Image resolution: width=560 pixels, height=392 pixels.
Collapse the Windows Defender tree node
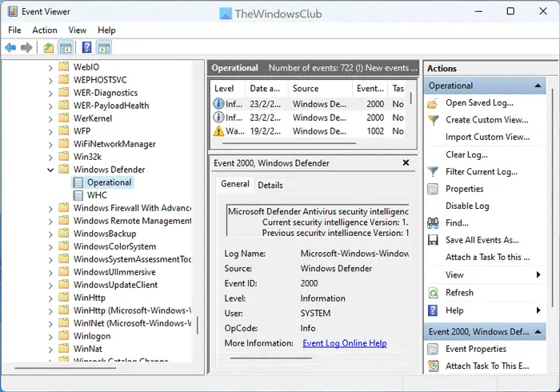(50, 170)
